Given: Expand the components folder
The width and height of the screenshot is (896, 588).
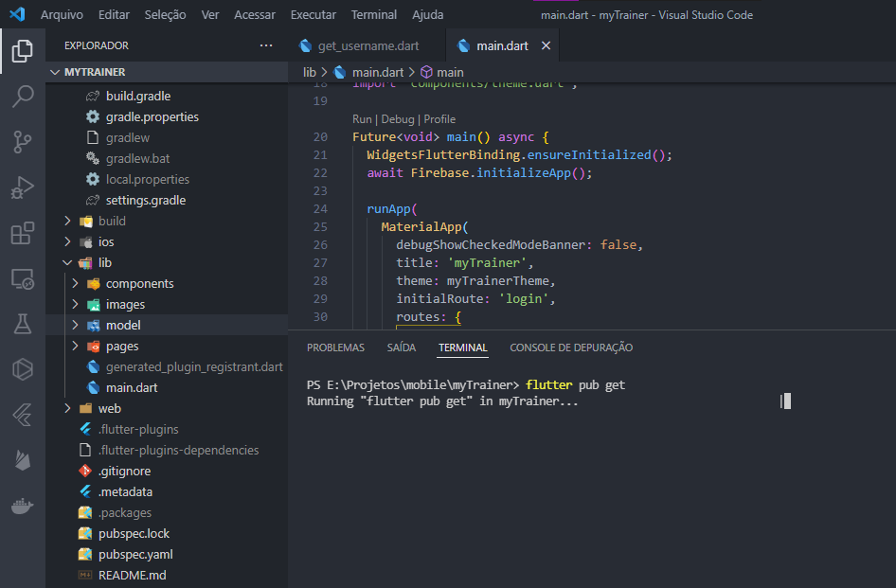Looking at the screenshot, I should tap(75, 283).
